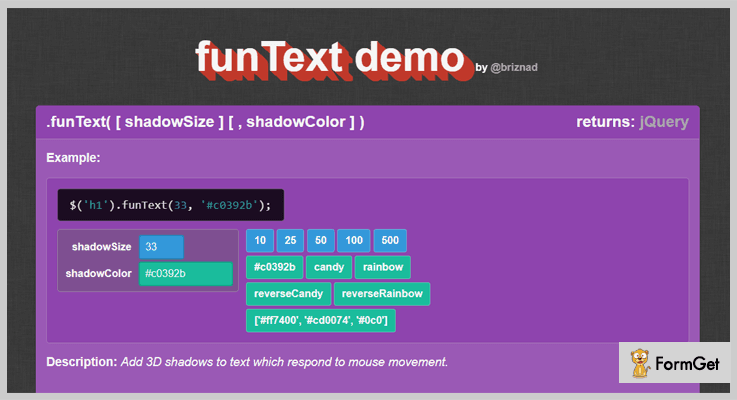Choose the 50 shadow size preset
Screen dimensions: 737x400
click(321, 241)
